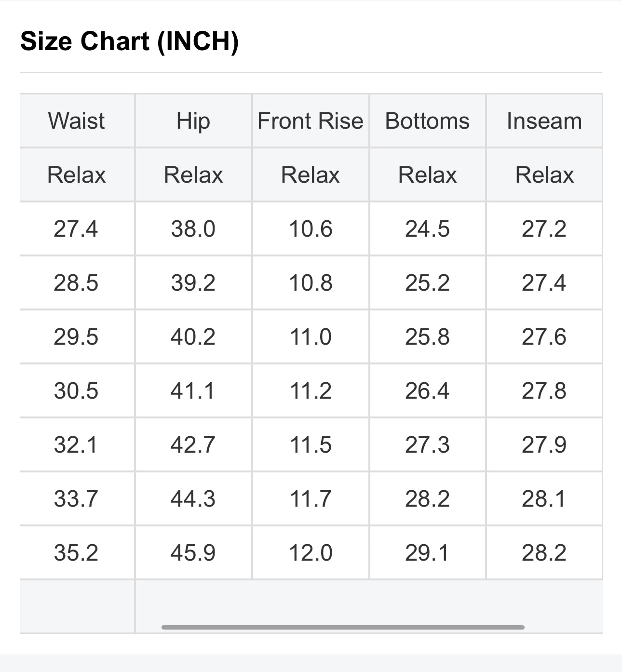622x672 pixels.
Task: Select the 10.6 front rise cell
Action: click(311, 228)
